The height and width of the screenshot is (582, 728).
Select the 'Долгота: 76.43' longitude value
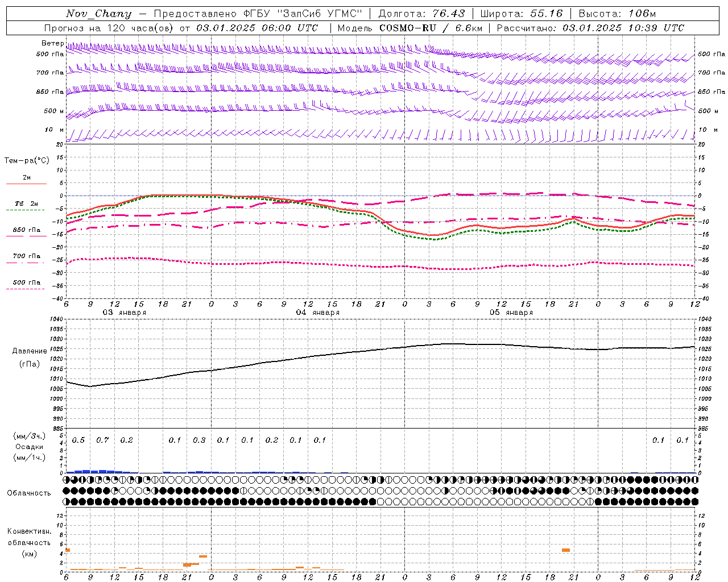coord(421,14)
